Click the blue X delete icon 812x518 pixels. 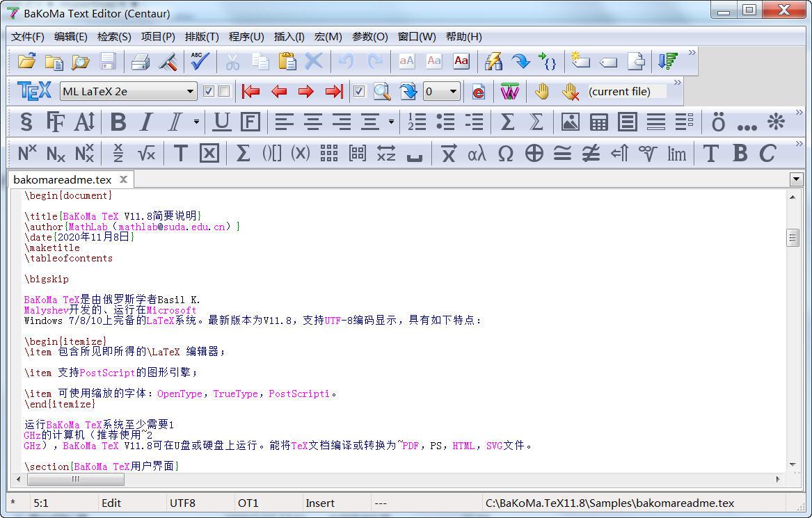[x=313, y=62]
